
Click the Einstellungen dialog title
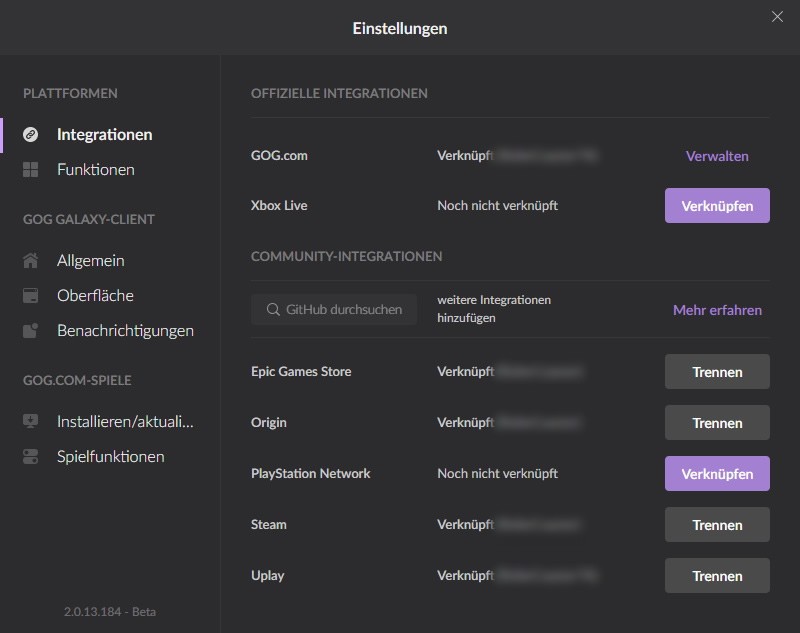[x=400, y=29]
